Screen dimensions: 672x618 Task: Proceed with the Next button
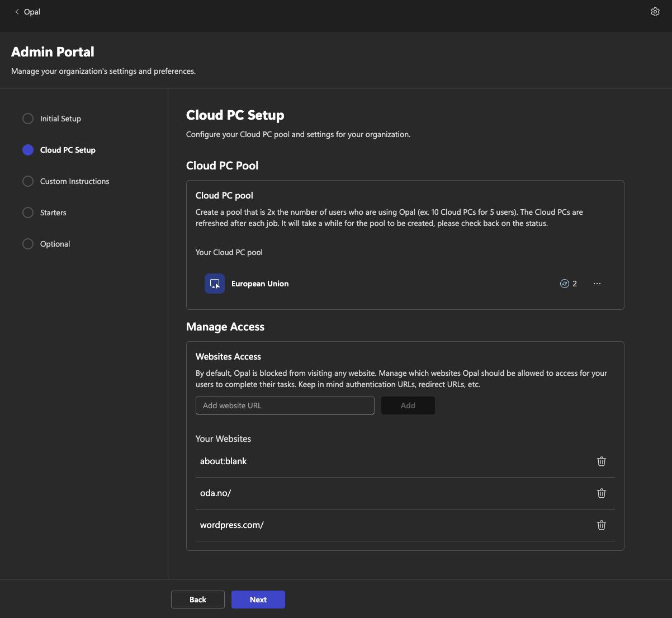point(258,600)
